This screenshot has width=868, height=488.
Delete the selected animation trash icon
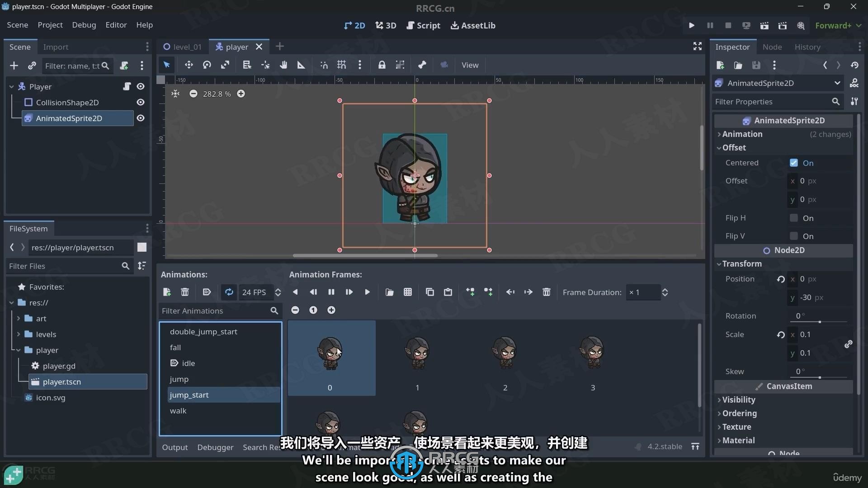coord(185,292)
